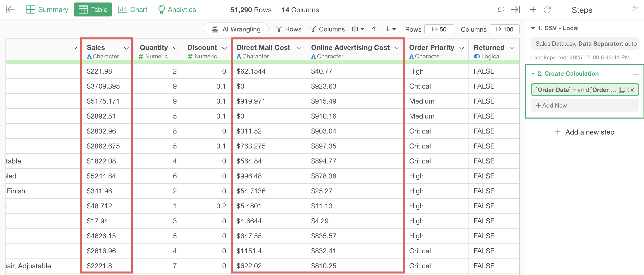The image size is (644, 275).
Task: Click Online Advertising Cost Character type icon
Action: click(313, 56)
